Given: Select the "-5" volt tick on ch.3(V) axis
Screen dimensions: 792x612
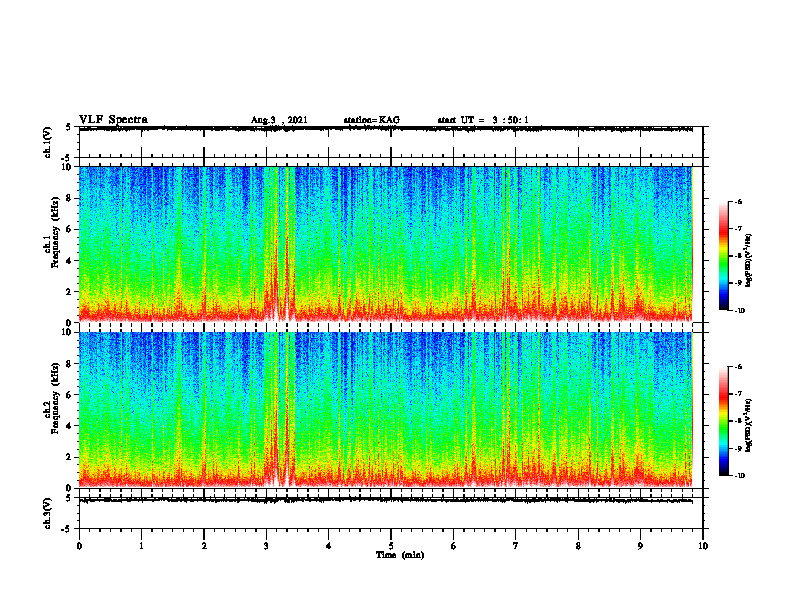Looking at the screenshot, I should tap(65, 529).
